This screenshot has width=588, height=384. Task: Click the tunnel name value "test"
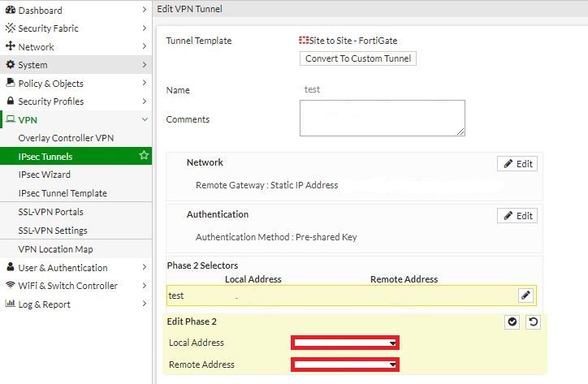click(x=312, y=89)
